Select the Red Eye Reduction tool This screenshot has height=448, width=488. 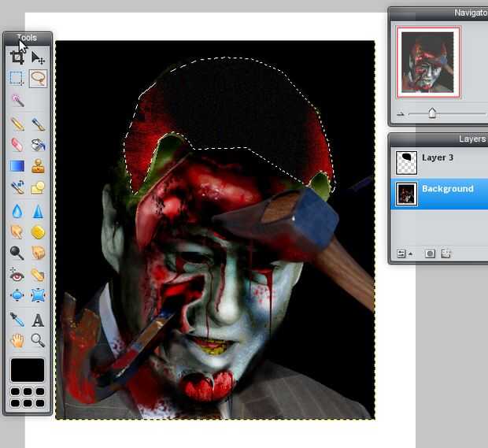17,275
